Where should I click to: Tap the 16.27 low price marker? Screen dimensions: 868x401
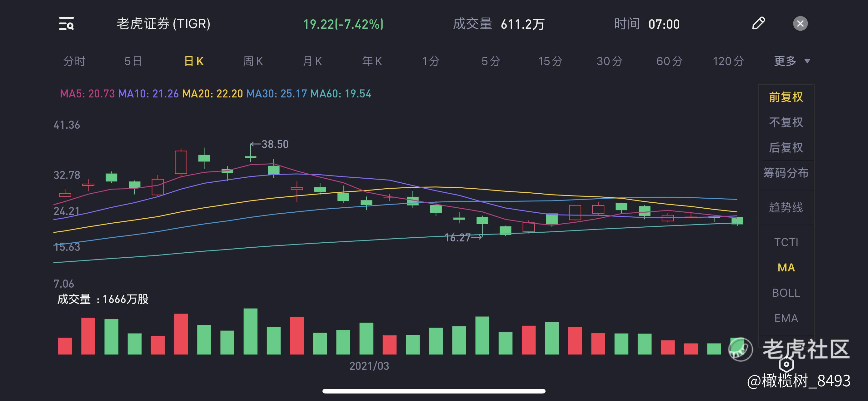(x=463, y=238)
